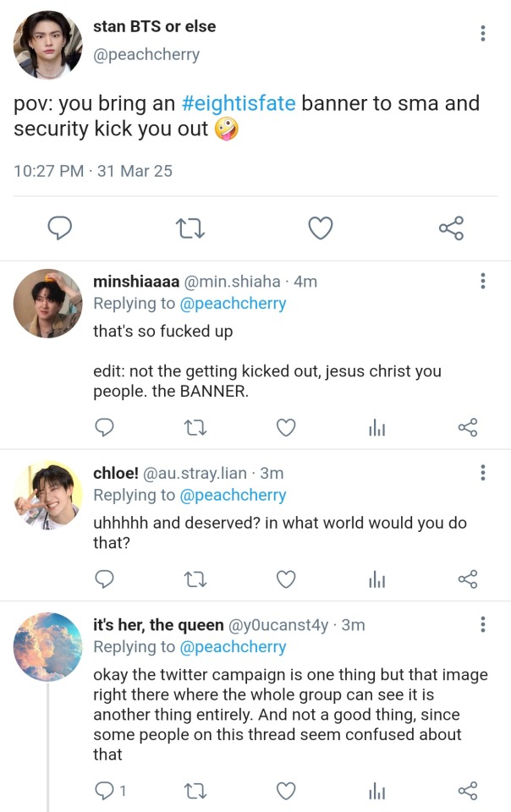
Task: Open stan BTS or else profile picture
Action: [x=47, y=46]
